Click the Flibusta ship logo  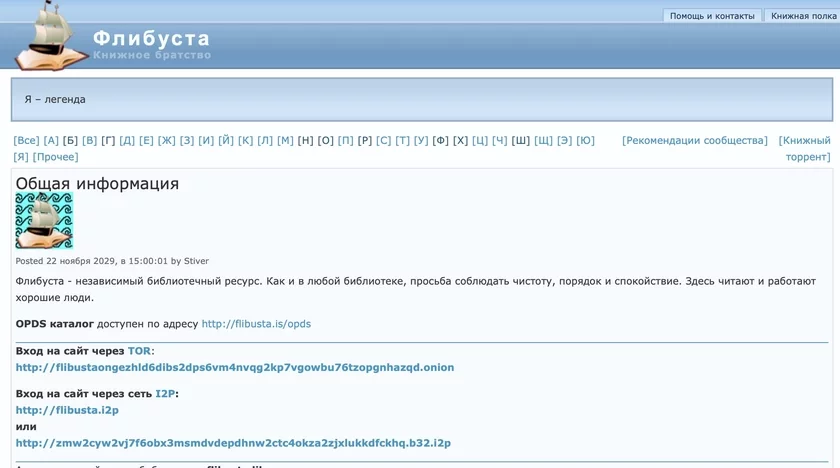point(47,38)
